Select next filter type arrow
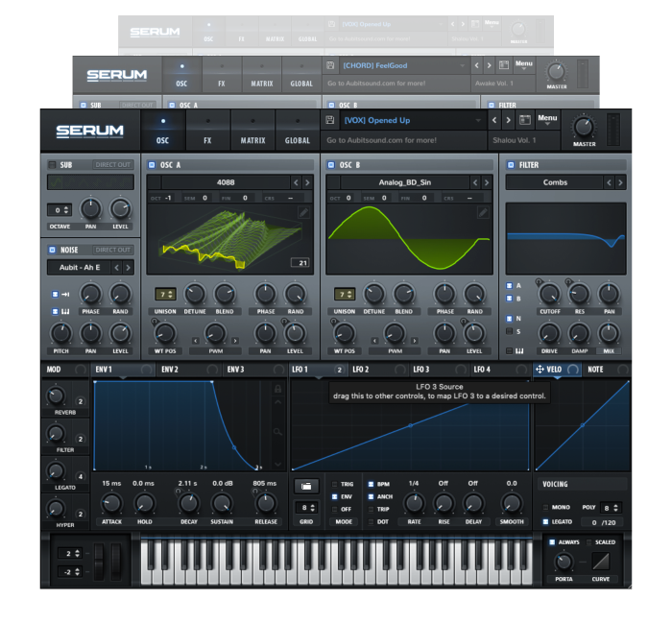Image resolution: width=672 pixels, height=624 pixels. click(x=620, y=182)
